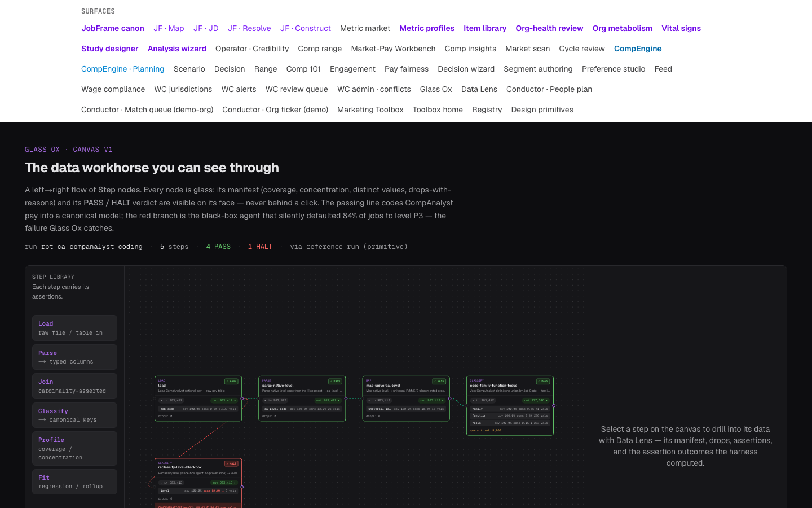This screenshot has width=812, height=508.
Task: Pick the Parse step from library
Action: click(74, 357)
